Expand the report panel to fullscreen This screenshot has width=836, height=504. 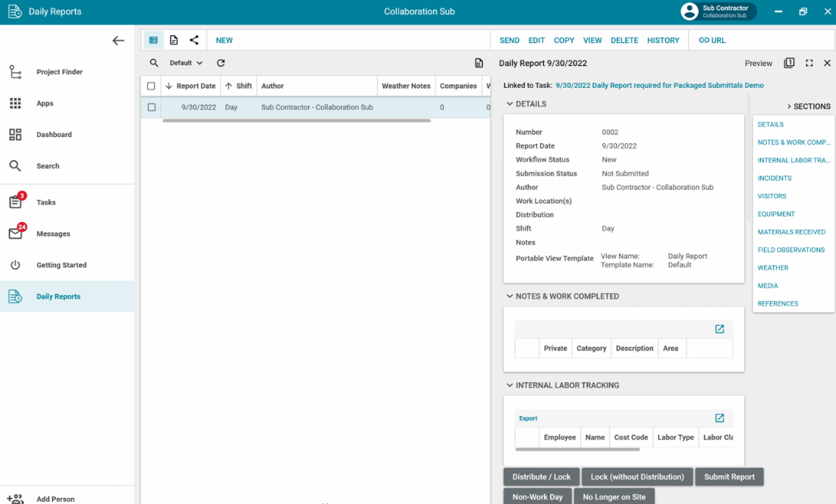pyautogui.click(x=809, y=63)
